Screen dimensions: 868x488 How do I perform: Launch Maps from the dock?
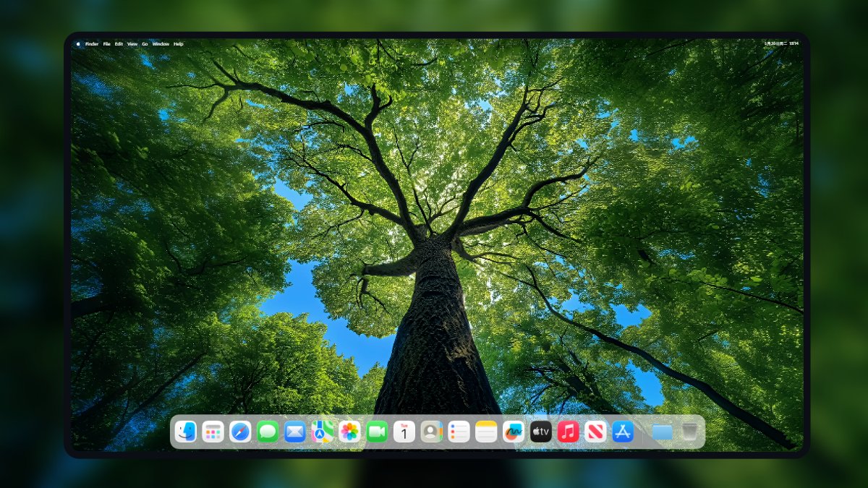coord(322,432)
